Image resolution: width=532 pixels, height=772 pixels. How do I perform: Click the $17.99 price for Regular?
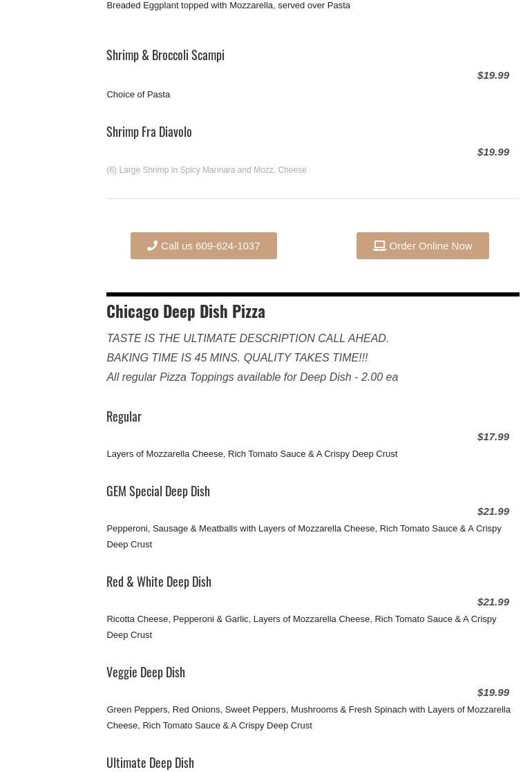[493, 436]
